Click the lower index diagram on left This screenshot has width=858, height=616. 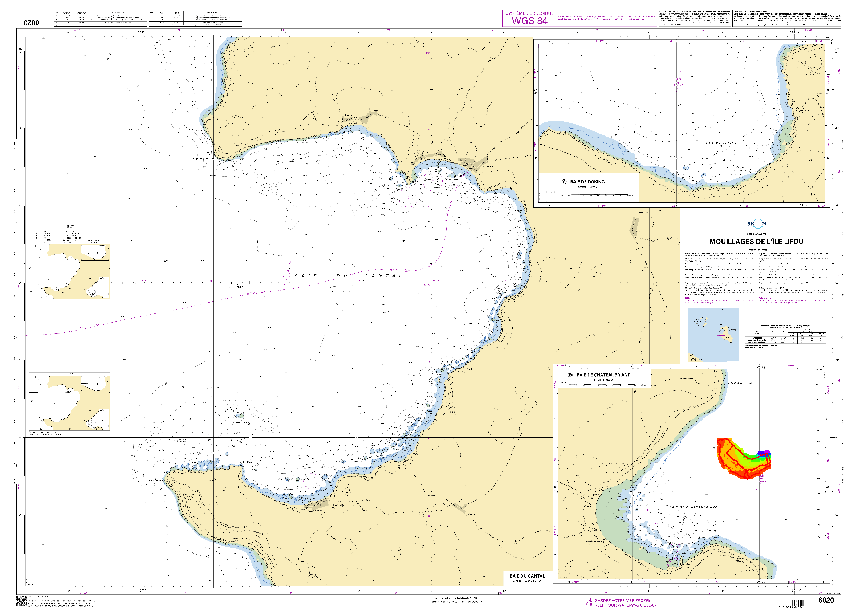(x=70, y=401)
